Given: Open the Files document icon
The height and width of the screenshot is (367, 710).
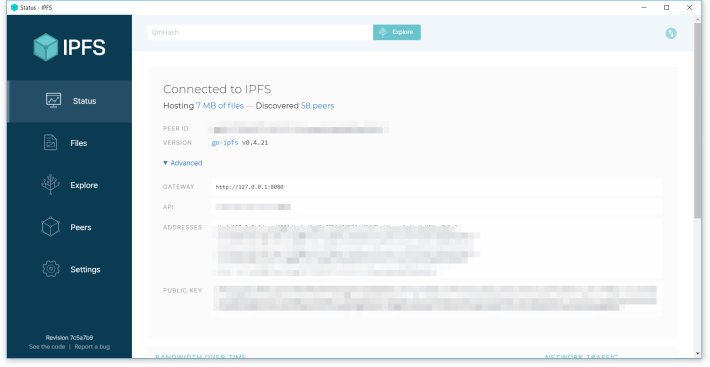Looking at the screenshot, I should [51, 143].
